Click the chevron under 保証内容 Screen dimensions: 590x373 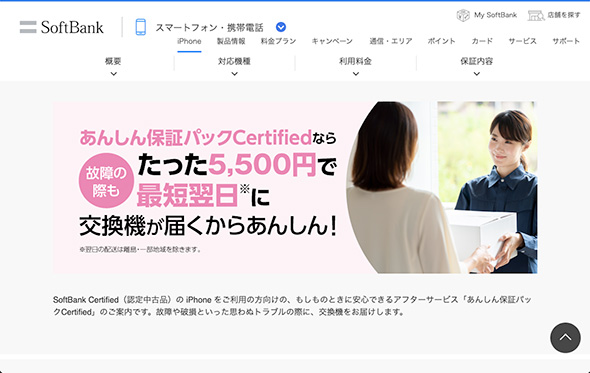[477, 74]
